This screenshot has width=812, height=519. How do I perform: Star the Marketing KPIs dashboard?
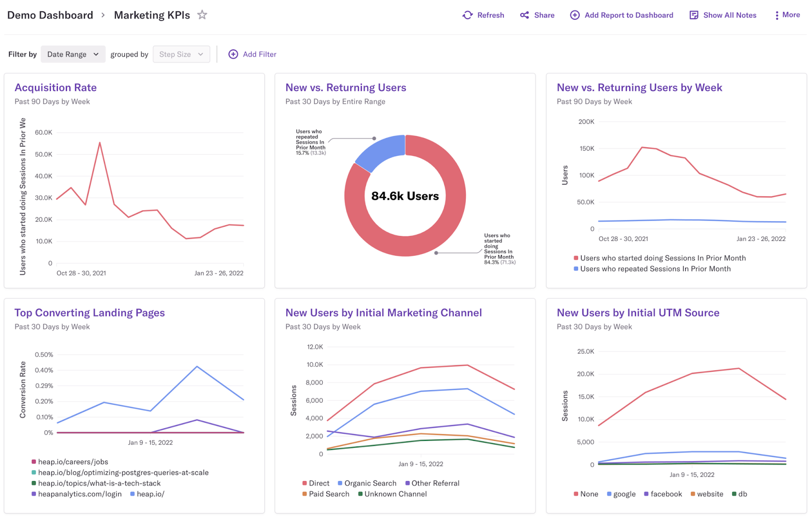tap(201, 15)
